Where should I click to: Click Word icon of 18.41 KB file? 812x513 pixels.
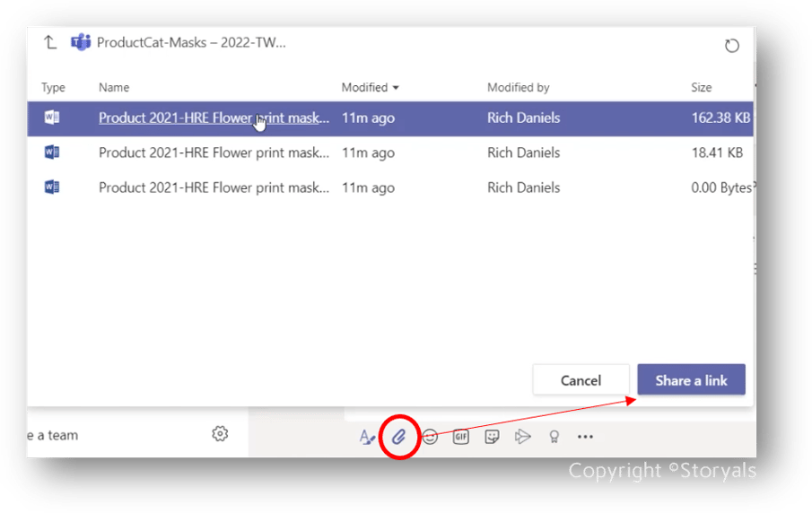[x=52, y=152]
